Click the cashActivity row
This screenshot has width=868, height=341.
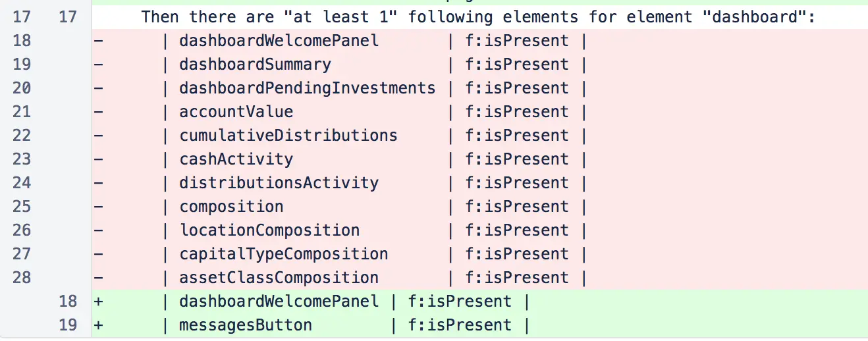click(236, 159)
